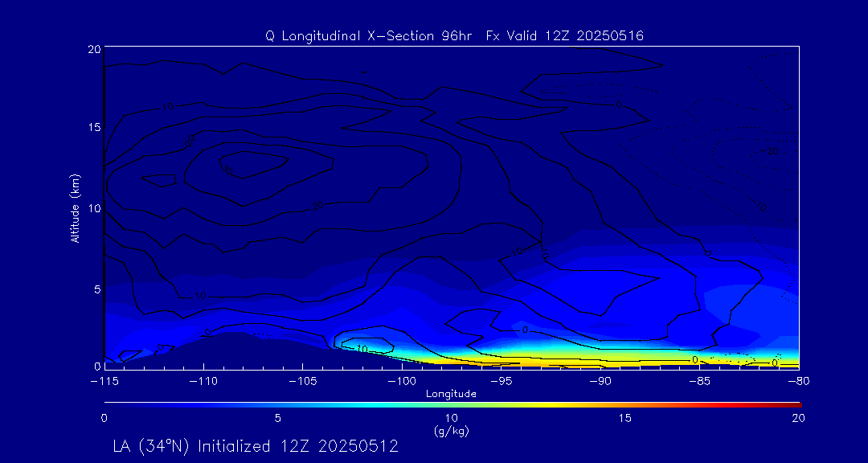
Task: Click the "-115" longitude tick label
Action: (104, 381)
